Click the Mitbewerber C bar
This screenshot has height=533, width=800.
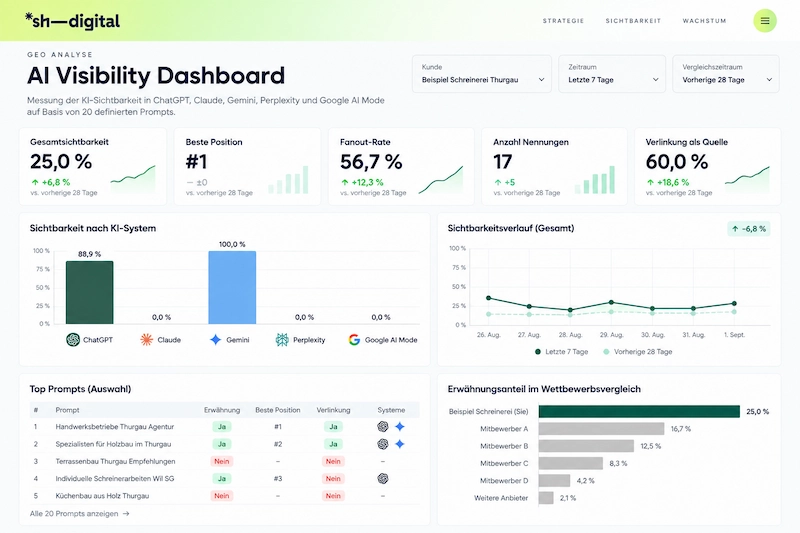570,463
